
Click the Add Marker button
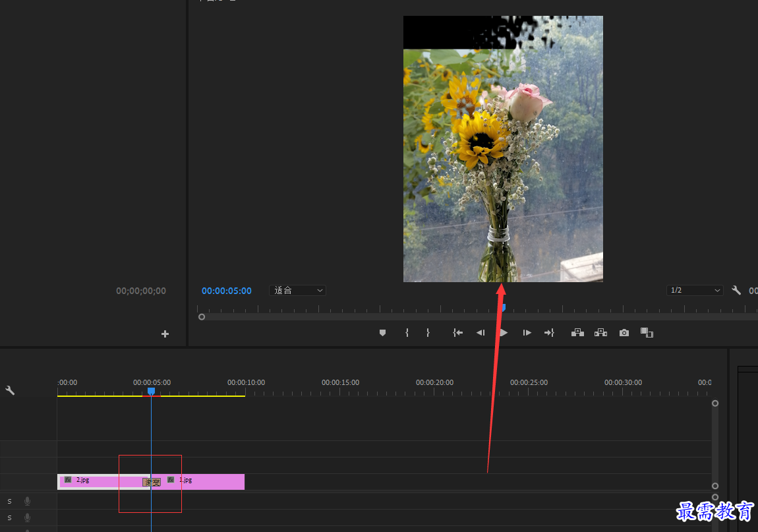pos(382,333)
